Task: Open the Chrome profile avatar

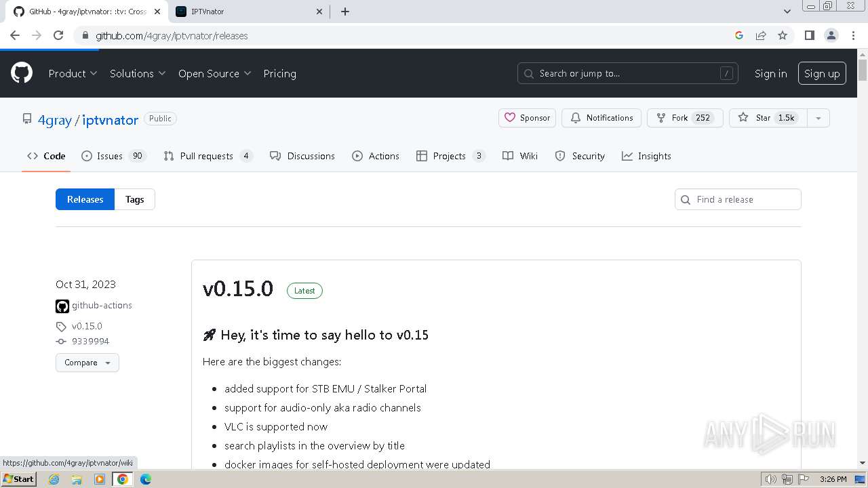Action: pos(831,35)
